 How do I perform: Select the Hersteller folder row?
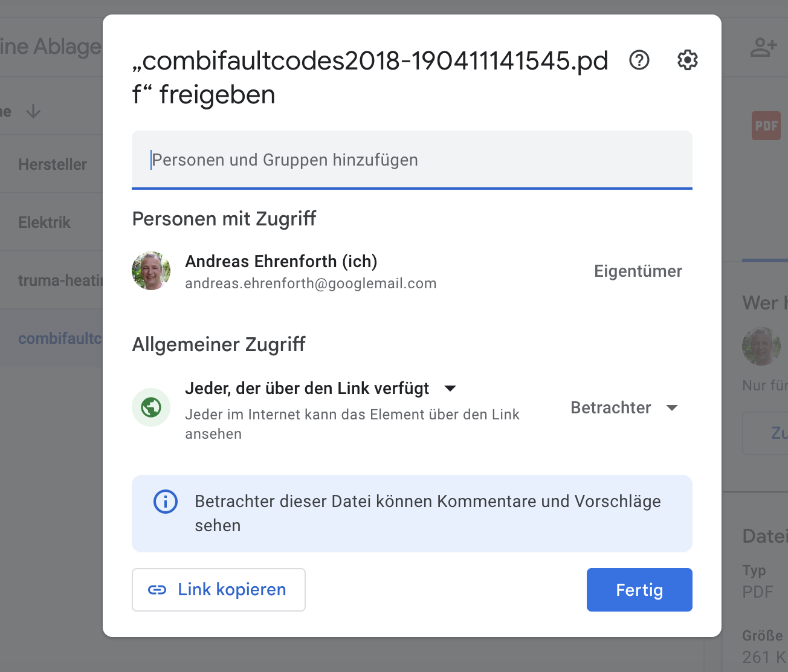pos(51,164)
